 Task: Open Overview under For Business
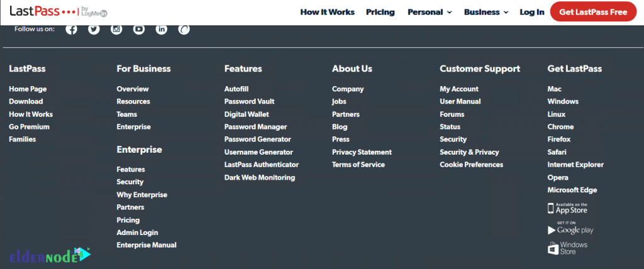(133, 89)
